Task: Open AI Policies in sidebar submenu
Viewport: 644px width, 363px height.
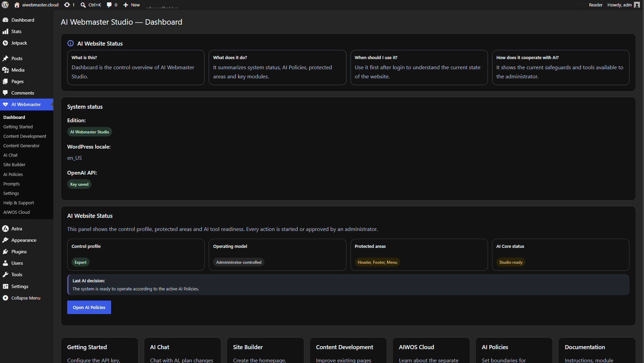Action: click(13, 174)
